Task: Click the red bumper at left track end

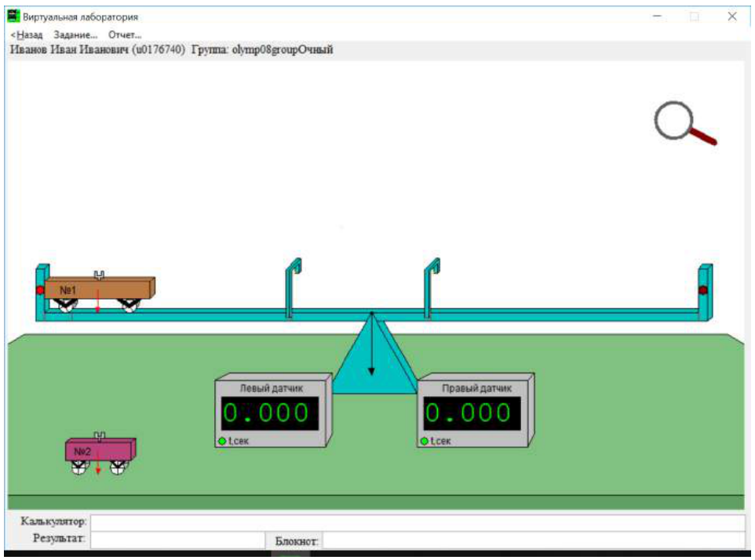Action: click(x=41, y=290)
